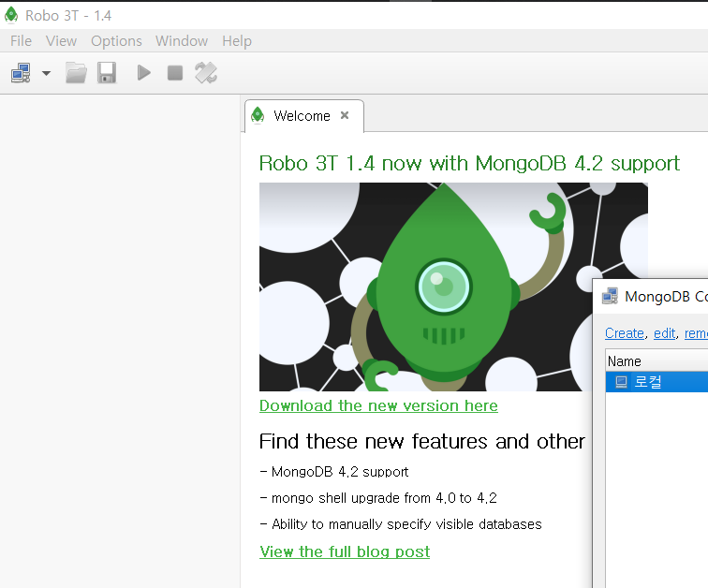Click the Stop square button

pos(175,73)
